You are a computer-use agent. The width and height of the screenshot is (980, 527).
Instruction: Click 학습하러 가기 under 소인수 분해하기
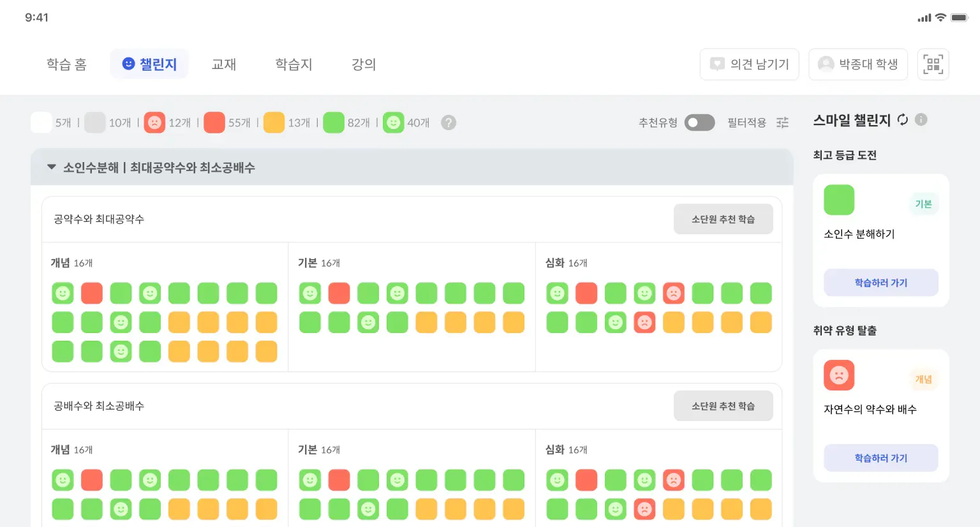(x=881, y=282)
